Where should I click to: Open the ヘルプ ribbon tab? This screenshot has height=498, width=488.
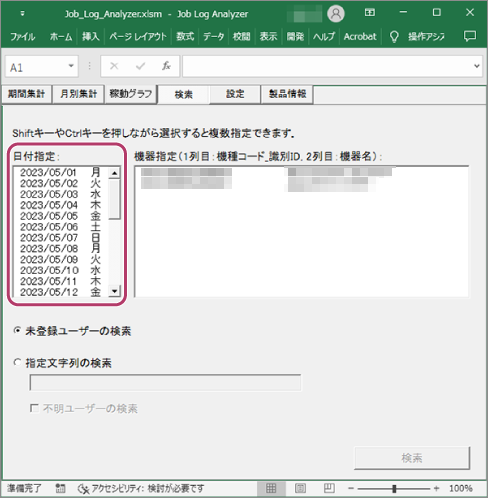tap(323, 36)
